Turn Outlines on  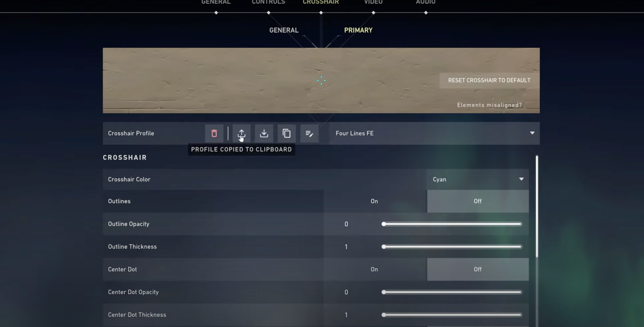(374, 201)
